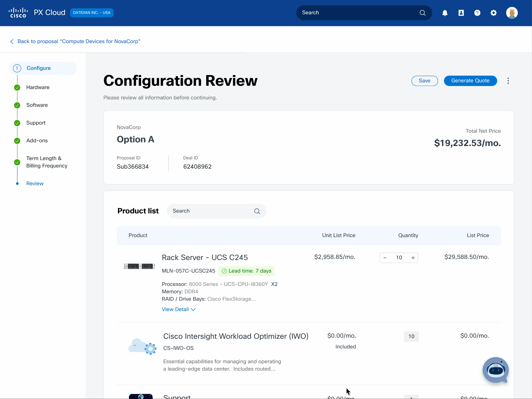
Task: Click the Cisco logo
Action: tap(18, 13)
